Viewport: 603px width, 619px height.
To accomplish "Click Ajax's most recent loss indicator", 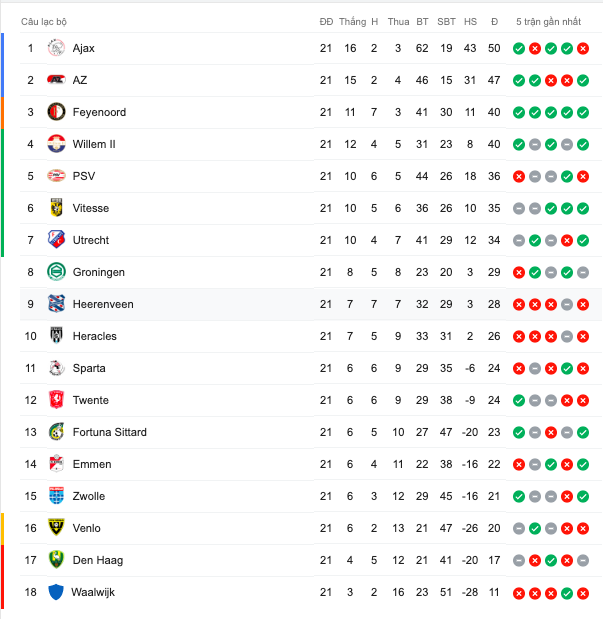I will coord(583,49).
